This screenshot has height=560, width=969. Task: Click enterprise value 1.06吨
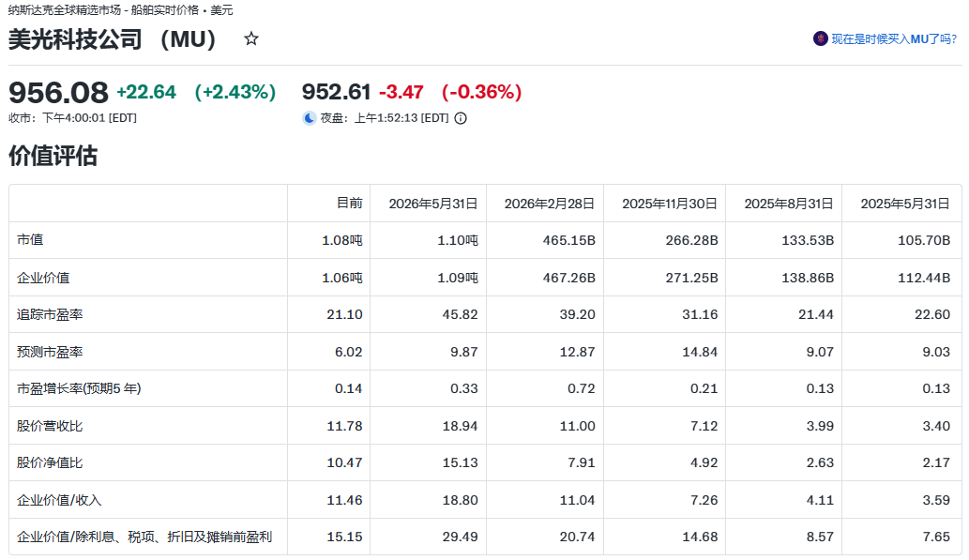pyautogui.click(x=342, y=279)
